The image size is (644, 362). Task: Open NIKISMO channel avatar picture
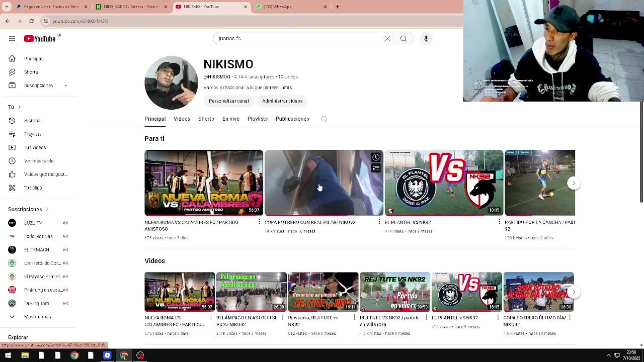(171, 82)
